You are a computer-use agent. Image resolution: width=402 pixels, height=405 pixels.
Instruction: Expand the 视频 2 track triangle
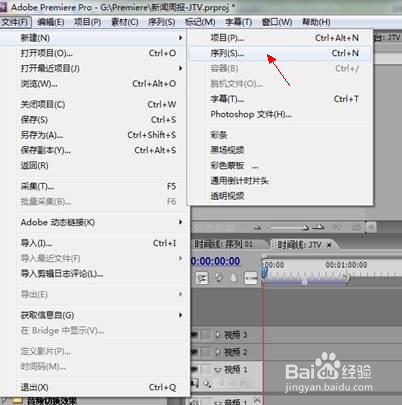(218, 352)
